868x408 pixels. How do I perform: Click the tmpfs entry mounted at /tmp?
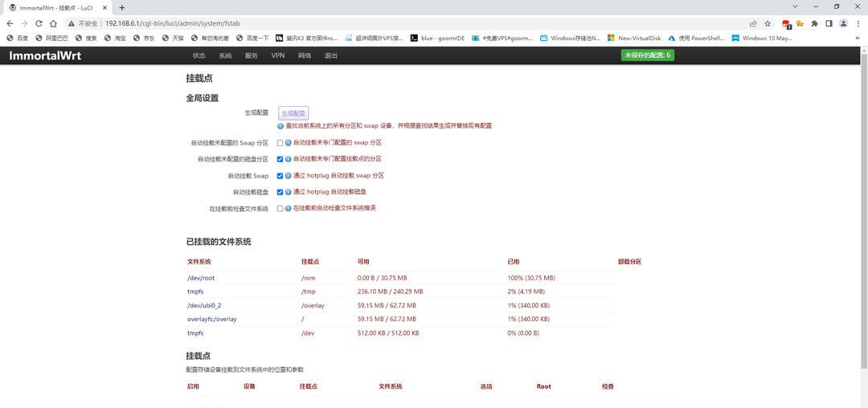[x=195, y=292]
